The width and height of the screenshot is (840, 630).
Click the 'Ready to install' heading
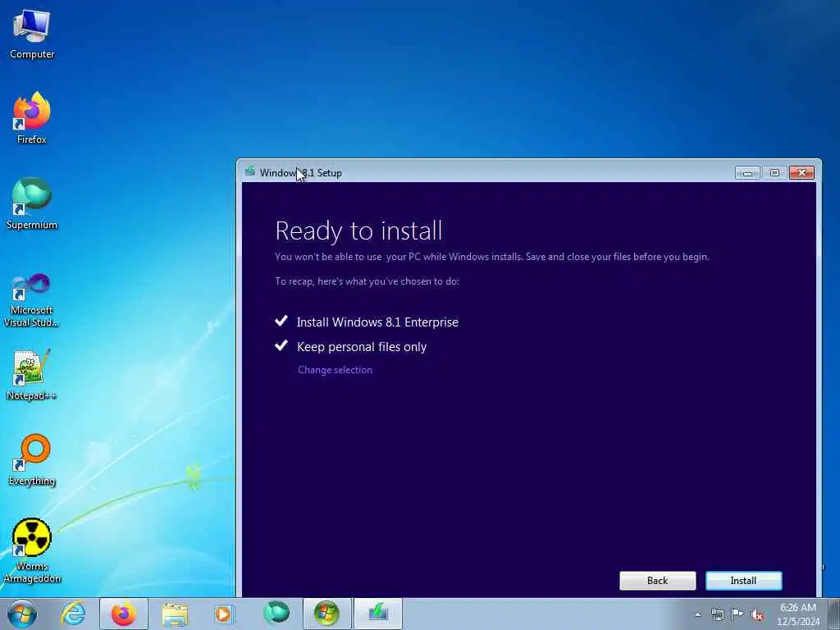pyautogui.click(x=358, y=231)
